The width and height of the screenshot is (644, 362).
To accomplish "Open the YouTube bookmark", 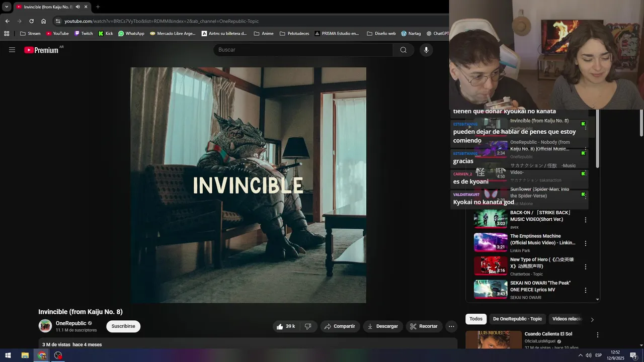I will pos(57,34).
